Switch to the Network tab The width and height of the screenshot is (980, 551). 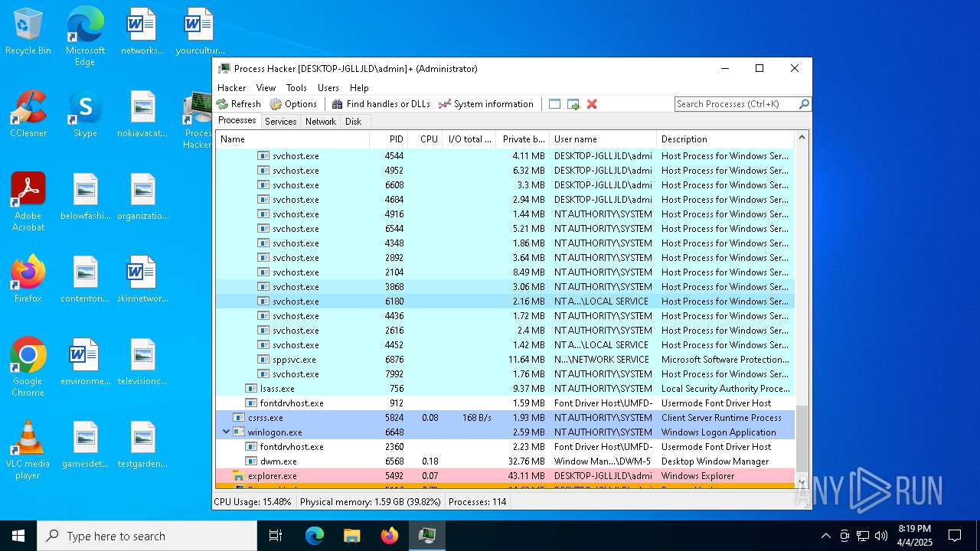tap(321, 122)
